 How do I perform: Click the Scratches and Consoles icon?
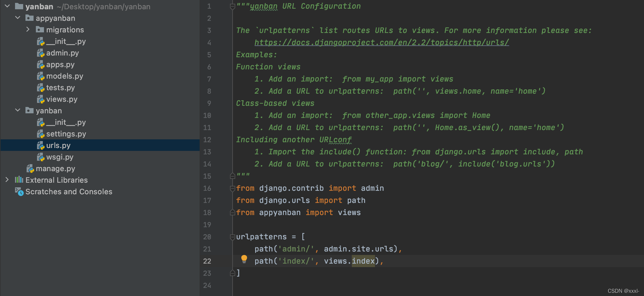[19, 191]
